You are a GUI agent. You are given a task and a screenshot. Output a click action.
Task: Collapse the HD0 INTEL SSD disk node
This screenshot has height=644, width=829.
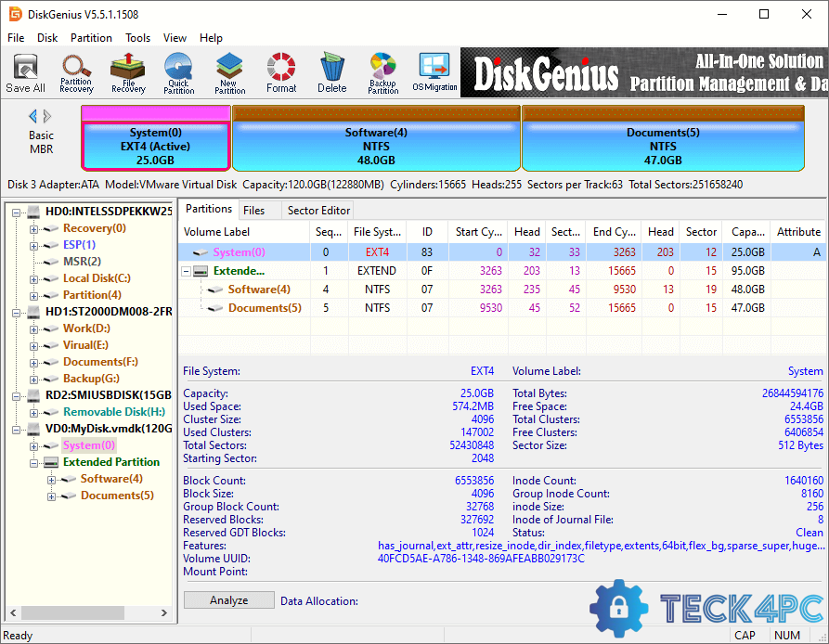point(17,213)
